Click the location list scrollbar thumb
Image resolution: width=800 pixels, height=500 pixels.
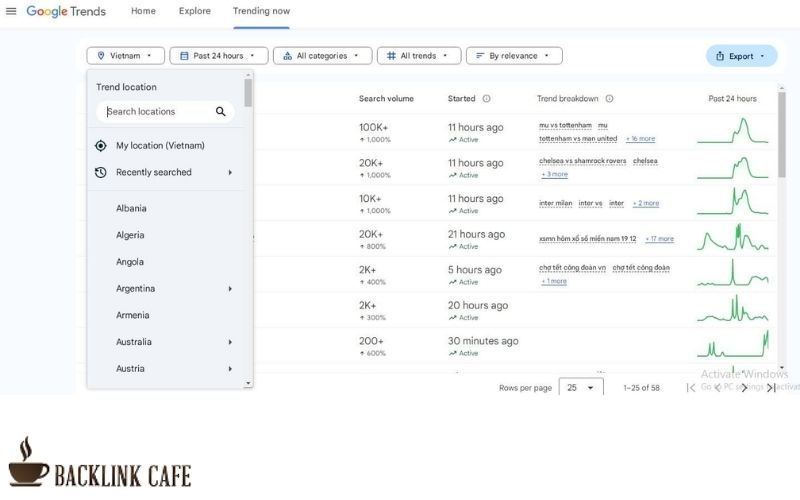pyautogui.click(x=248, y=93)
